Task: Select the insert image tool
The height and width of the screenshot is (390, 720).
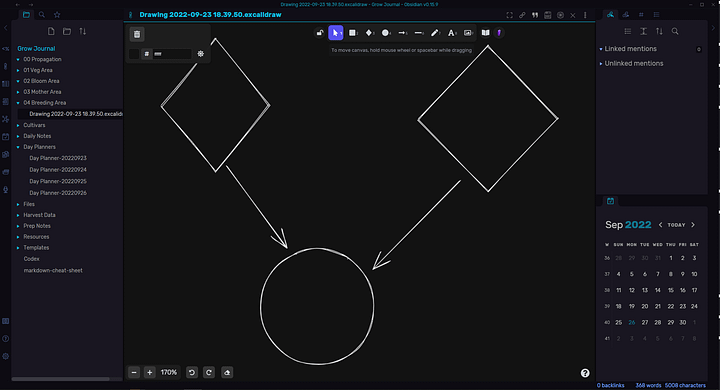Action: (x=468, y=33)
